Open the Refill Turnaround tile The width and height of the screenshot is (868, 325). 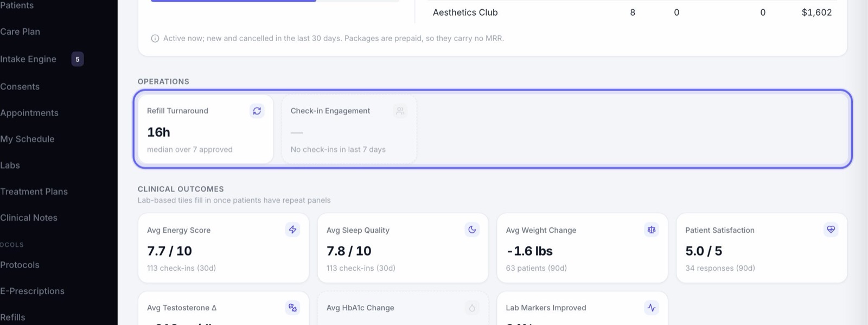click(206, 129)
